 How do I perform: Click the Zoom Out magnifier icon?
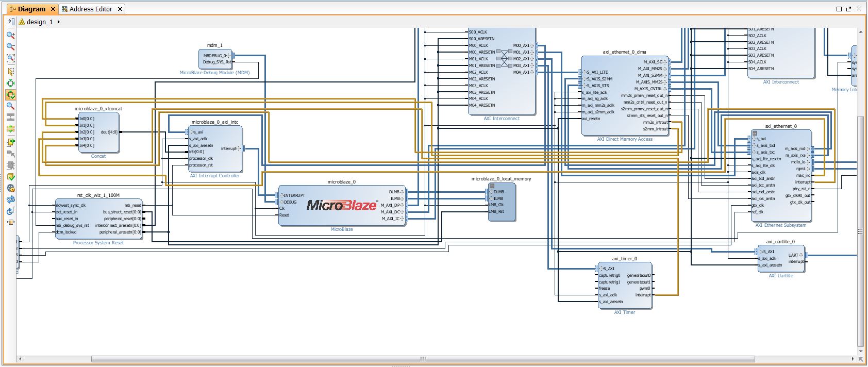pyautogui.click(x=10, y=47)
